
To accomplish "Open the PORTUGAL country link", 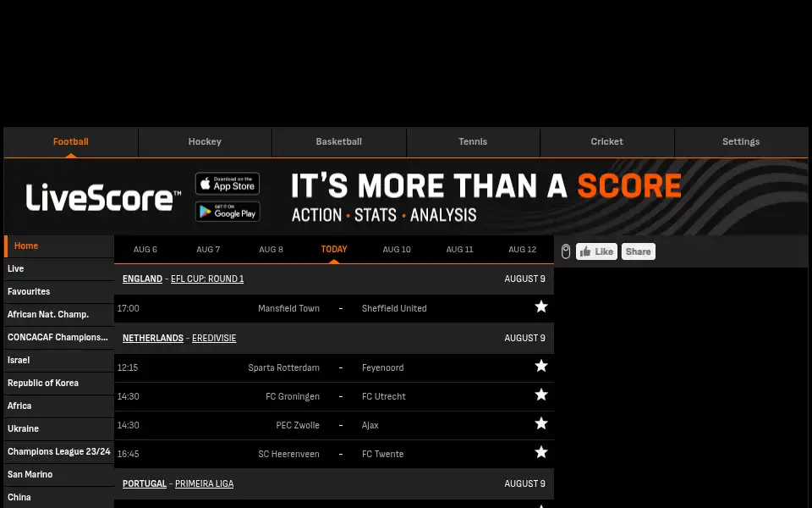I will pos(145,483).
